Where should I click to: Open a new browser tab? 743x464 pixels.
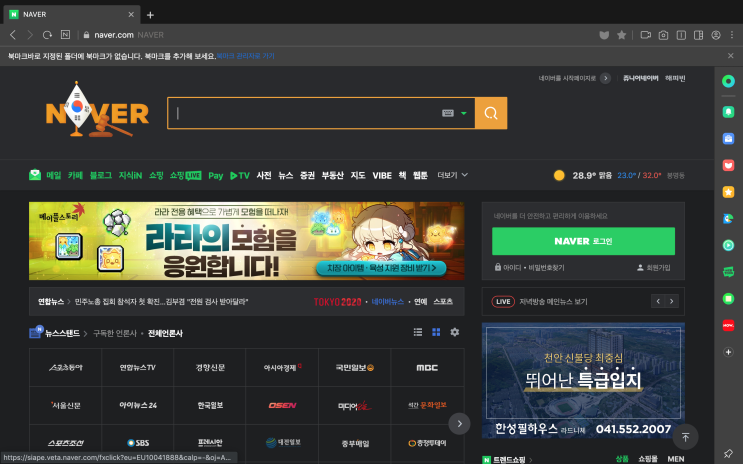tap(150, 15)
